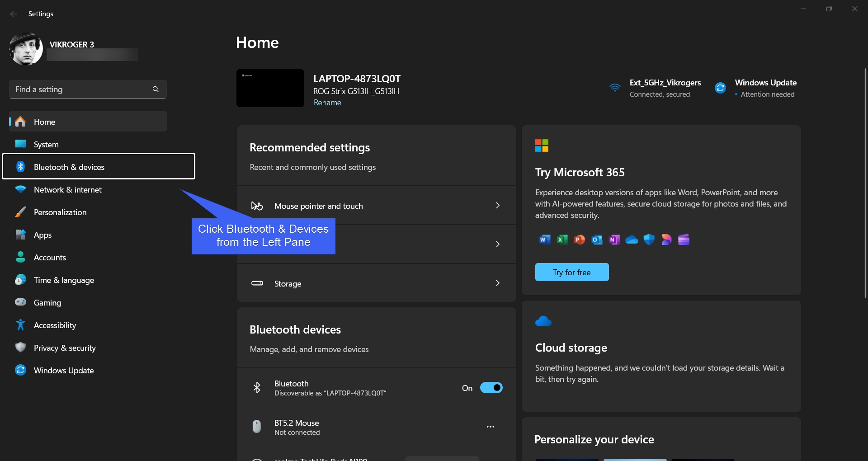Click the Bluetooth devices heading

point(295,329)
